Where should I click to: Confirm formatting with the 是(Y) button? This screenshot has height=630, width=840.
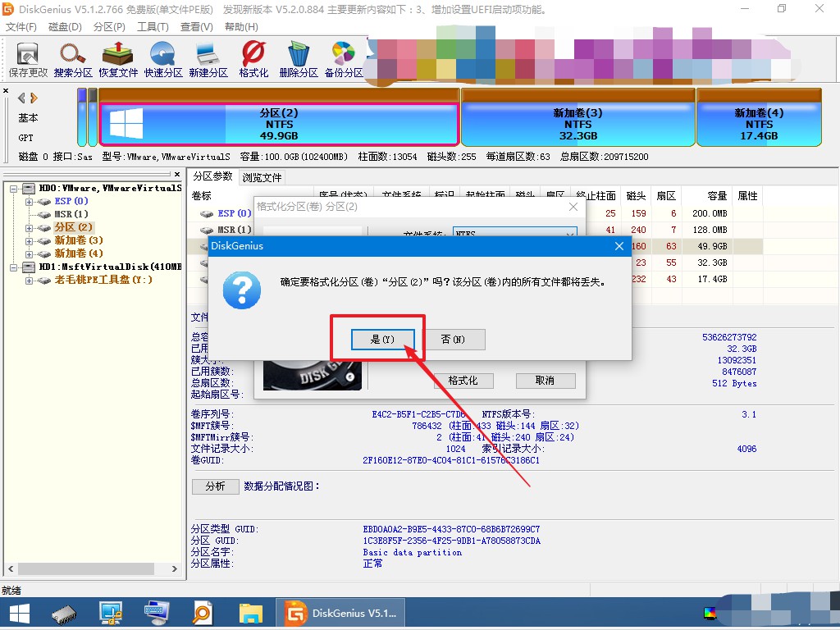[382, 339]
